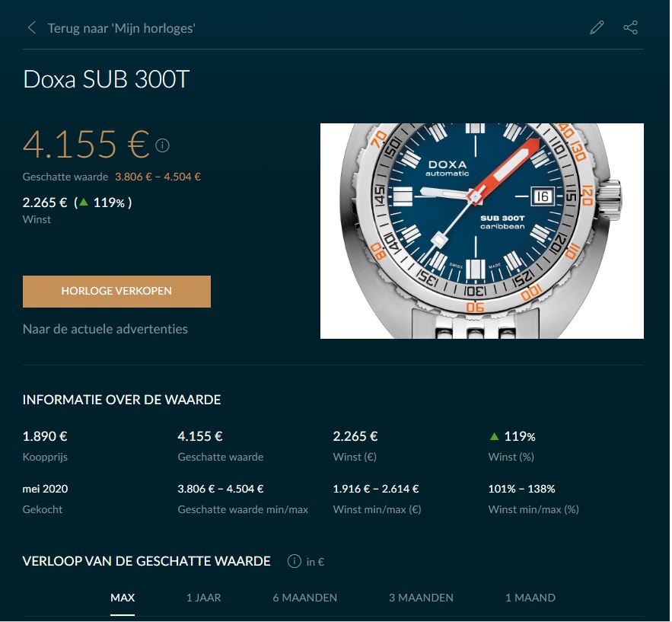The image size is (672, 622).
Task: Click 'VERLOOP VAN DE GESCHATTE WAARDE' heading
Action: pos(147,561)
